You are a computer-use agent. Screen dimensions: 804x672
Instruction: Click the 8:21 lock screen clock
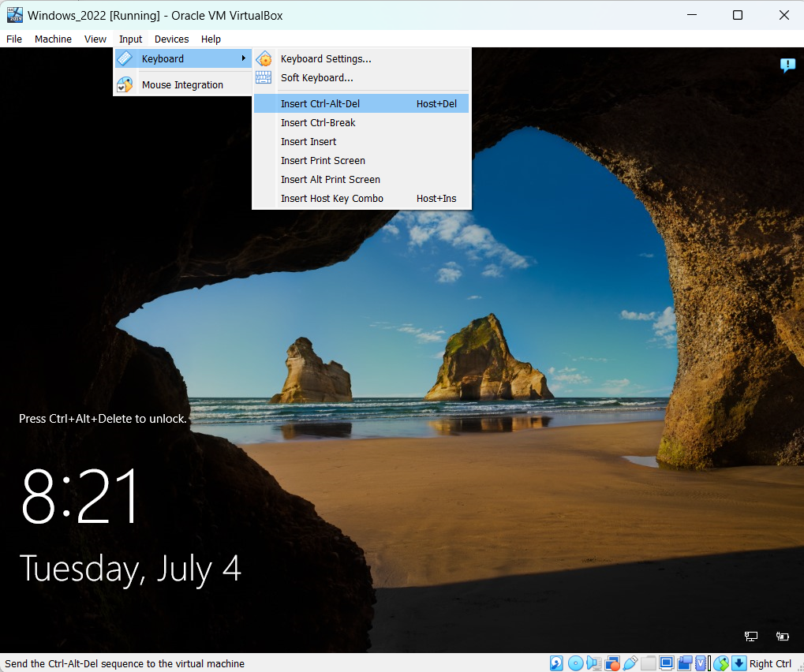coord(80,496)
